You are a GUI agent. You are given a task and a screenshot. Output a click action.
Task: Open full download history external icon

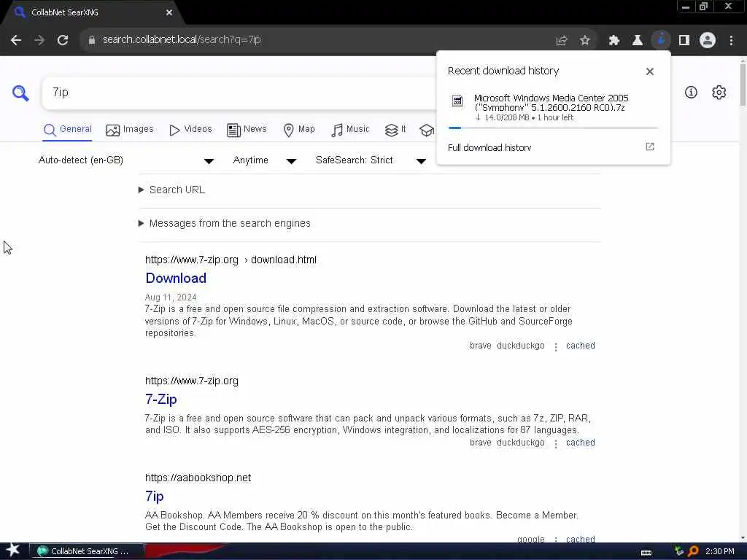tap(650, 147)
